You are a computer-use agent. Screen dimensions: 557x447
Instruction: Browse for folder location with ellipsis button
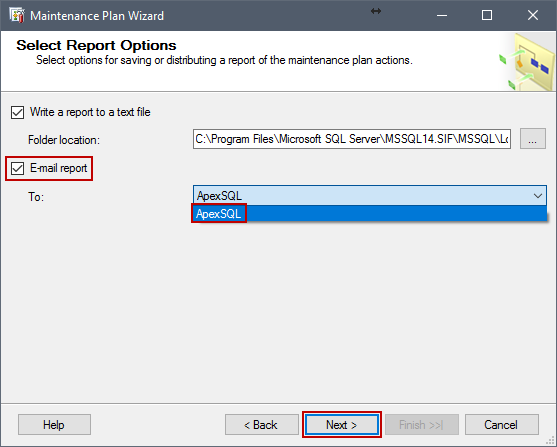pyautogui.click(x=532, y=139)
